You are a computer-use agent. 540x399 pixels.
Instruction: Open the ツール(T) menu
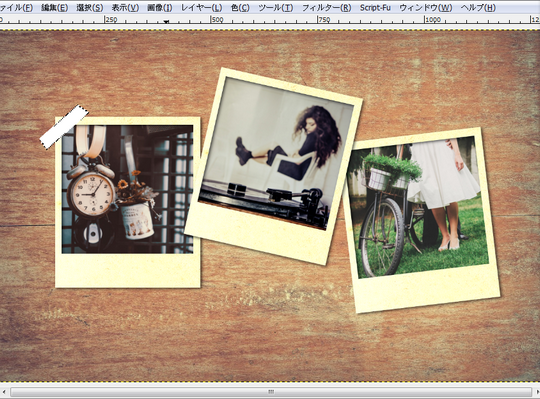point(276,8)
